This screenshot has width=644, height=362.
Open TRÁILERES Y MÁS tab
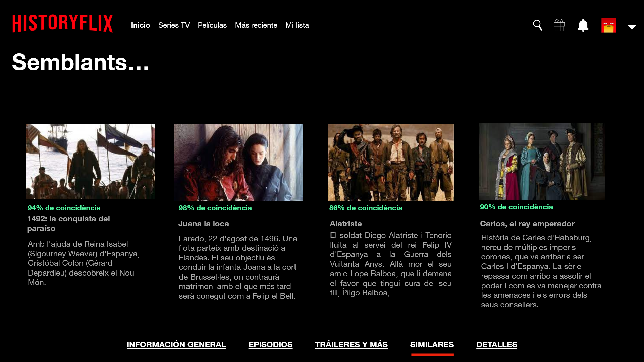[351, 344]
